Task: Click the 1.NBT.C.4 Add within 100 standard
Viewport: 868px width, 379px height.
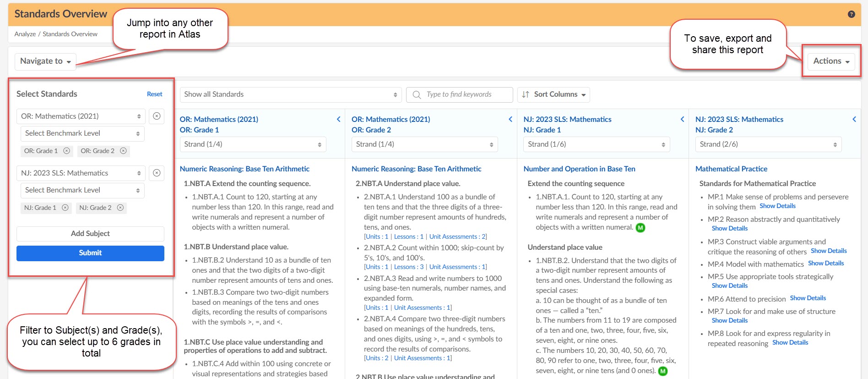Action: click(x=261, y=369)
